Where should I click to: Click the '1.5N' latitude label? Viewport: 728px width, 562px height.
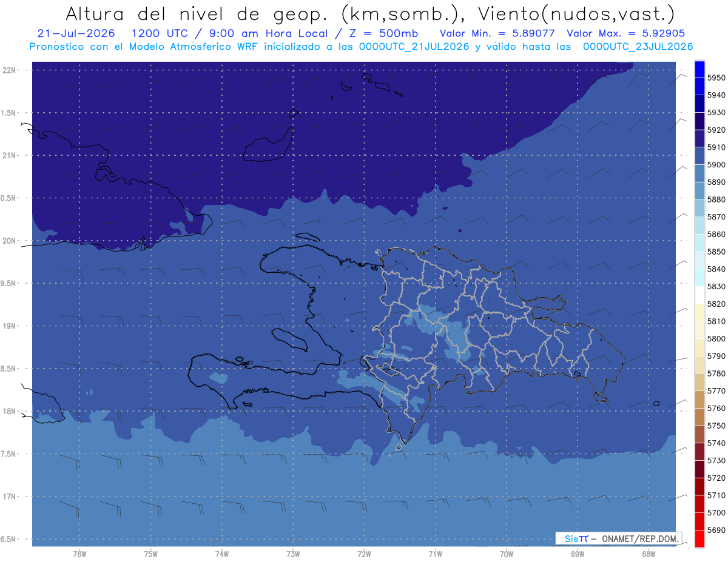point(9,113)
